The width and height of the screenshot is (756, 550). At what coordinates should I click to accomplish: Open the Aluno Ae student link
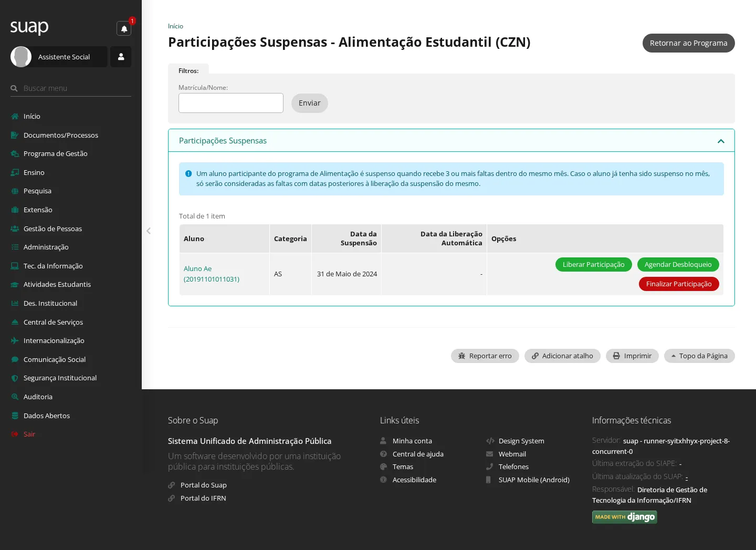tap(212, 274)
